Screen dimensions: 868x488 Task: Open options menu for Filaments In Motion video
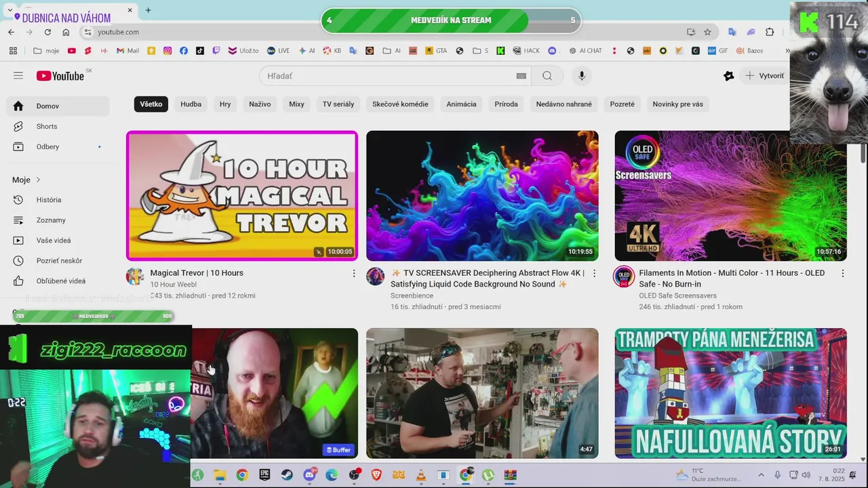[843, 274]
